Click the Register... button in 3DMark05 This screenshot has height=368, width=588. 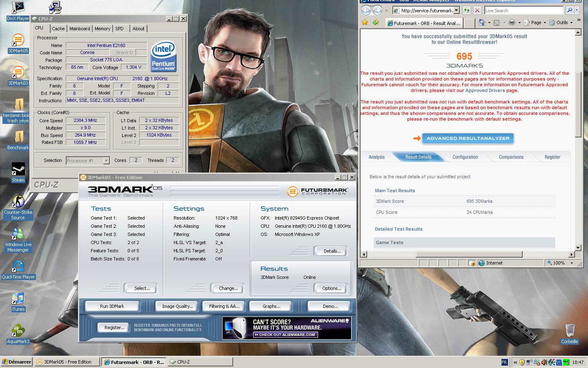point(114,328)
